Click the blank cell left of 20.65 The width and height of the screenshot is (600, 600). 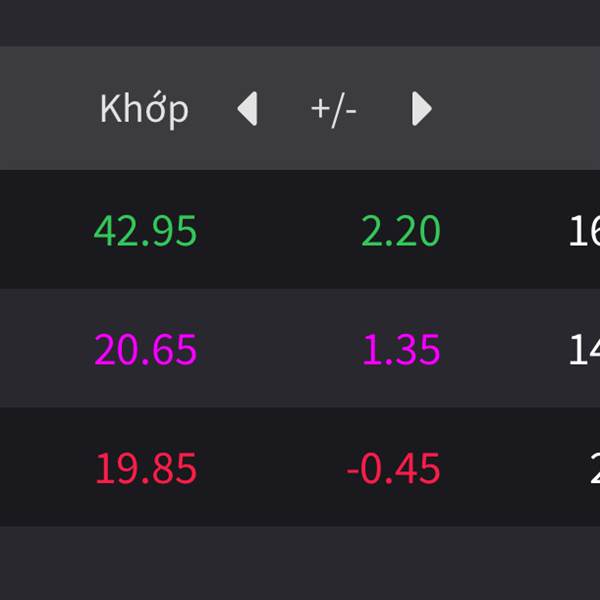(40, 350)
